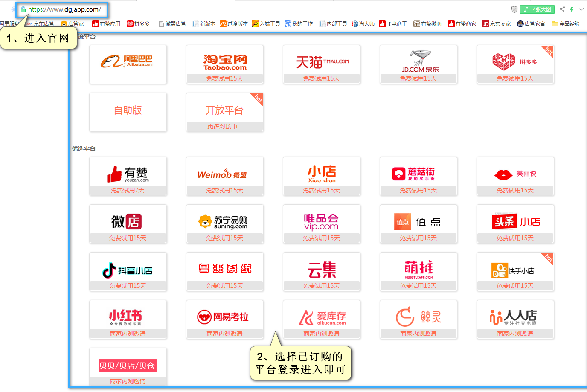Open the 内部工具 bookmark
This screenshot has height=392, width=587.
(333, 24)
